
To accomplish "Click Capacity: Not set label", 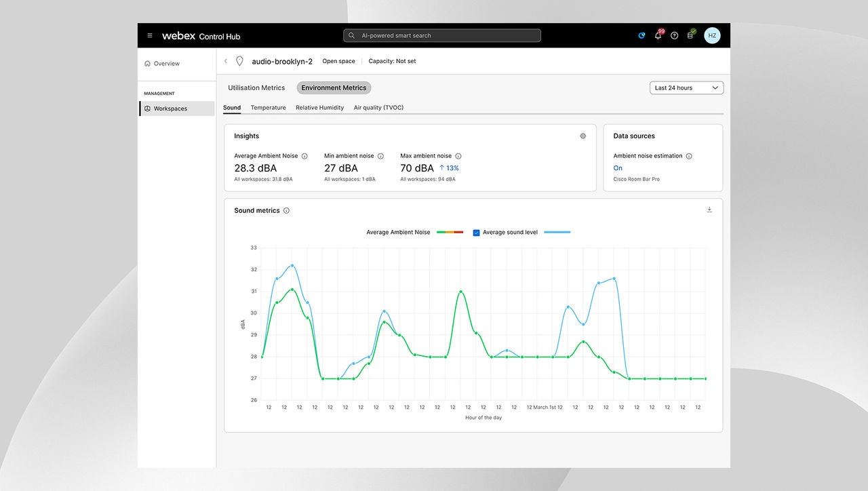I will [x=392, y=61].
